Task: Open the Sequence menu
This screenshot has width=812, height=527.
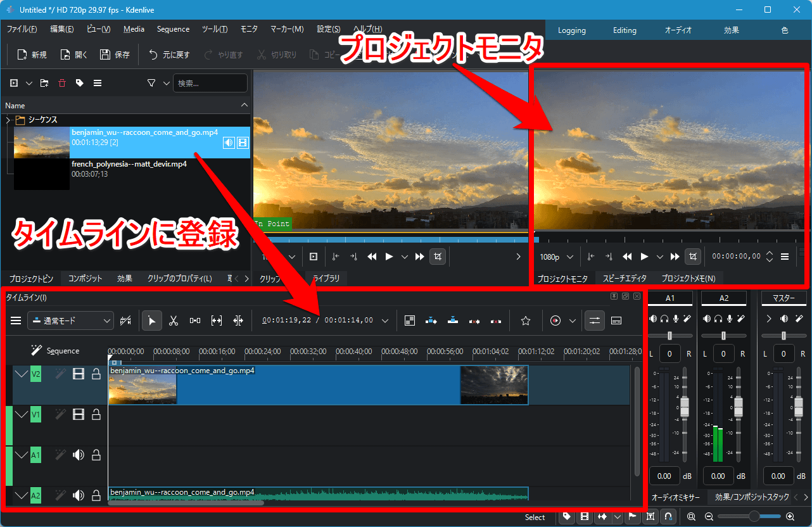Action: coord(173,29)
